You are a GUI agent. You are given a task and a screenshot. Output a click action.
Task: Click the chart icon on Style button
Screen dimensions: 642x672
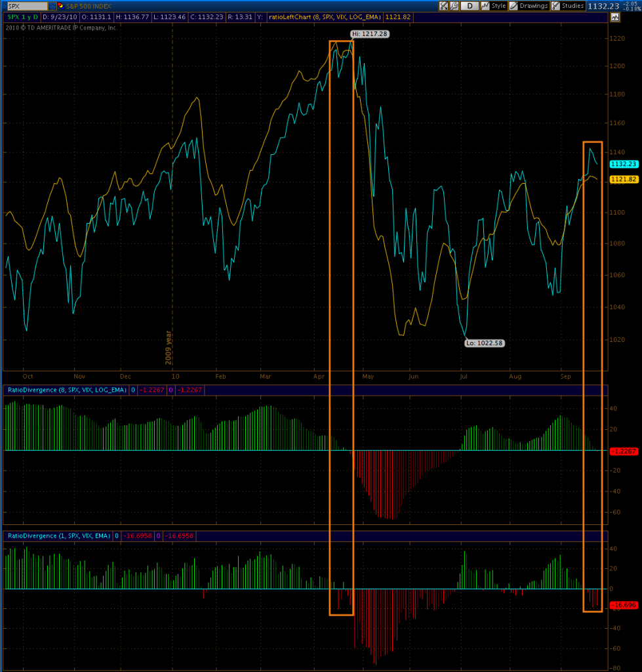[486, 6]
